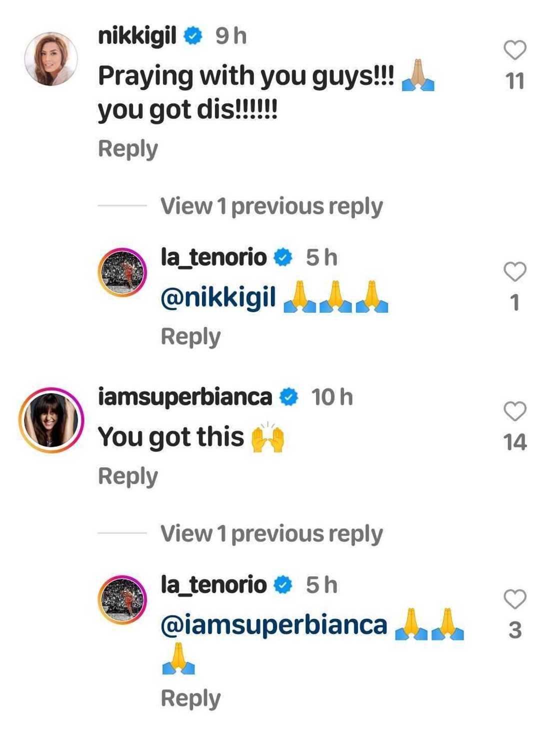Reply to nikkigil's comment
Viewport: 560px width, 736px height.
(x=128, y=149)
